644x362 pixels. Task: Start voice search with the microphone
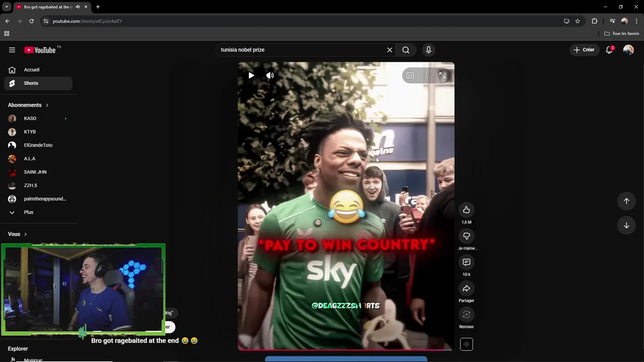pos(429,50)
